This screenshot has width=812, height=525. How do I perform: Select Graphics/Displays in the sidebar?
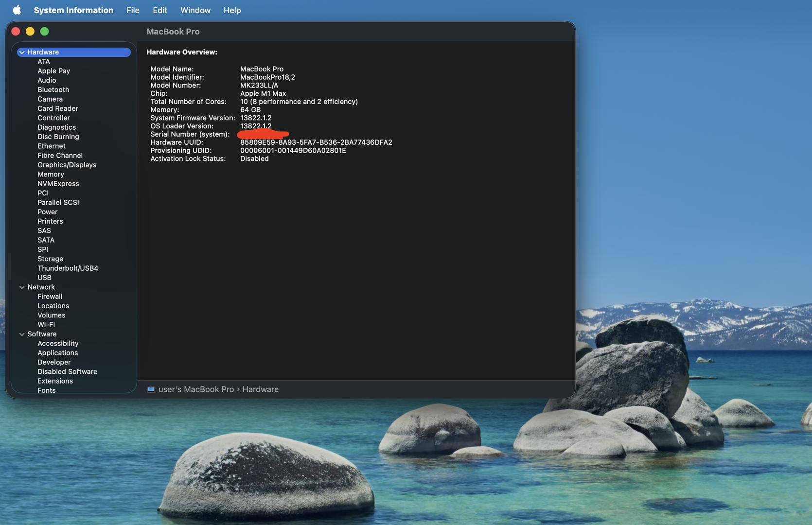pyautogui.click(x=67, y=165)
